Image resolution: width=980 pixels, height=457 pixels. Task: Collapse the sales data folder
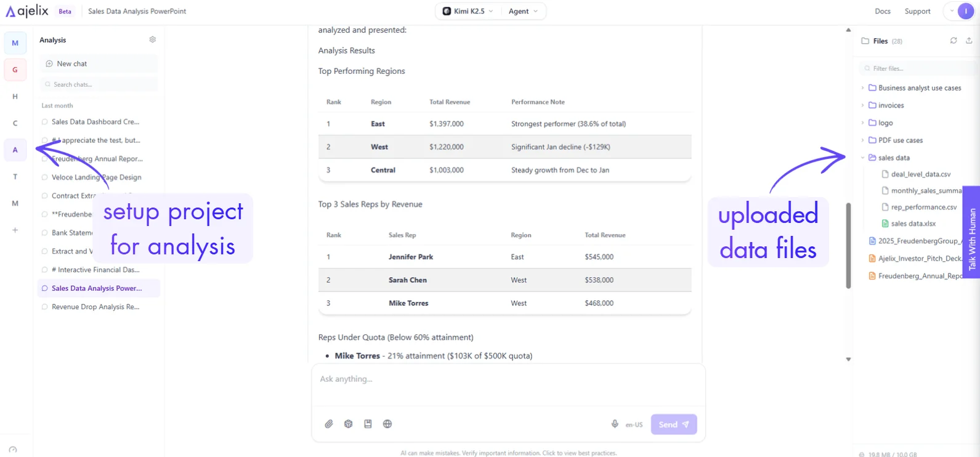(x=893, y=158)
